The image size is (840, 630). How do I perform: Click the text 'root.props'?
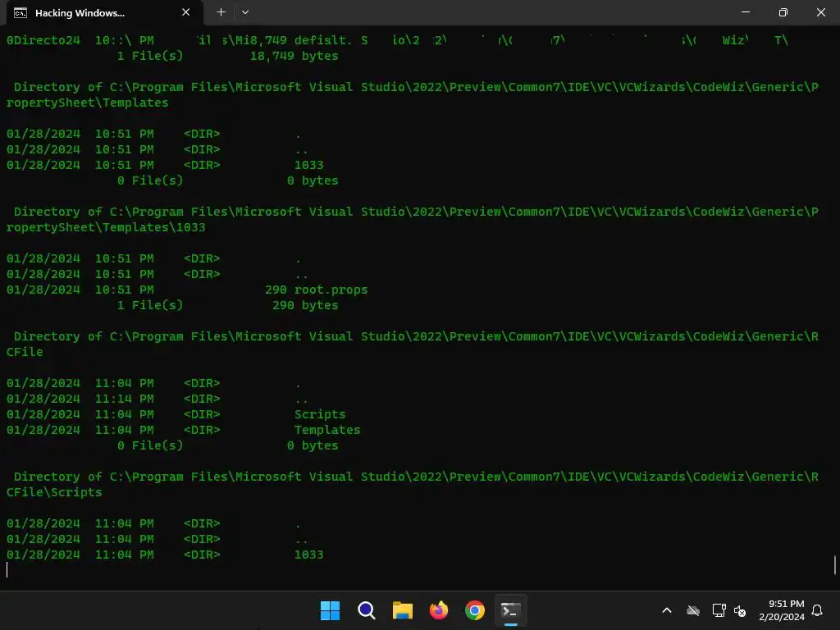coord(331,290)
